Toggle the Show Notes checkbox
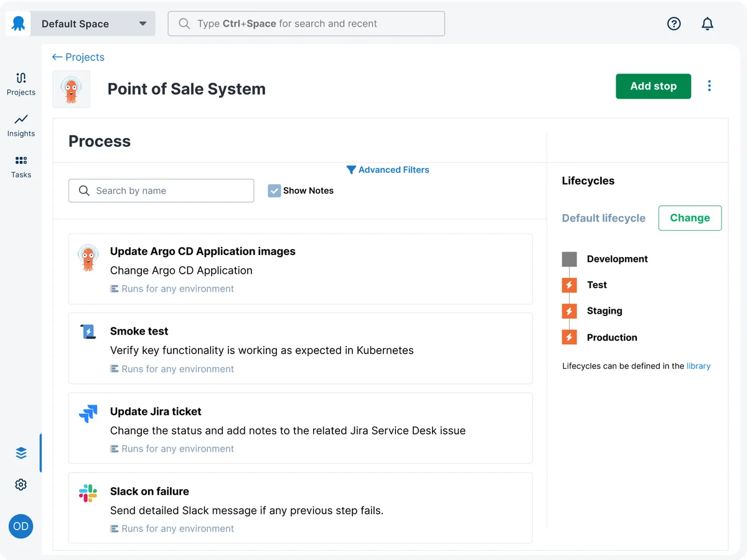This screenshot has width=747, height=560. (x=274, y=191)
